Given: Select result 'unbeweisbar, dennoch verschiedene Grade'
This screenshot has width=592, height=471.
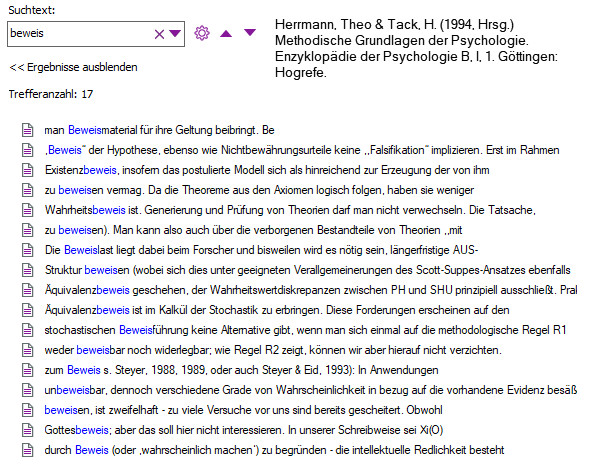Looking at the screenshot, I should pos(311,390).
